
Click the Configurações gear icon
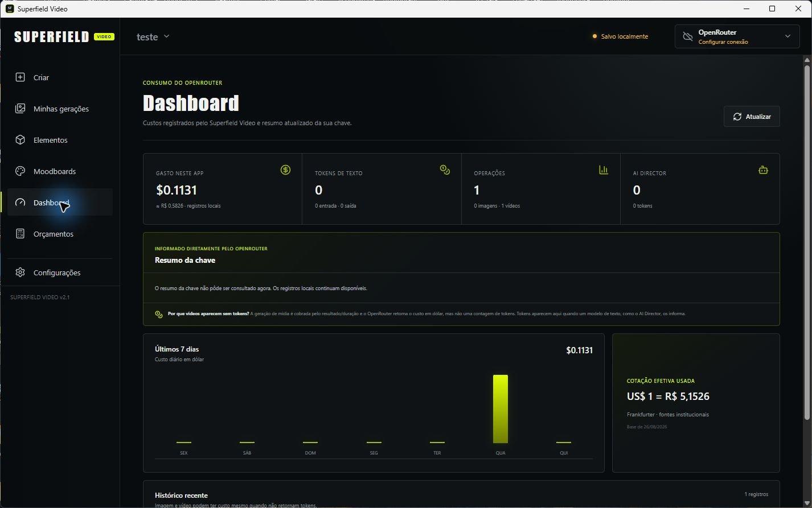click(20, 272)
